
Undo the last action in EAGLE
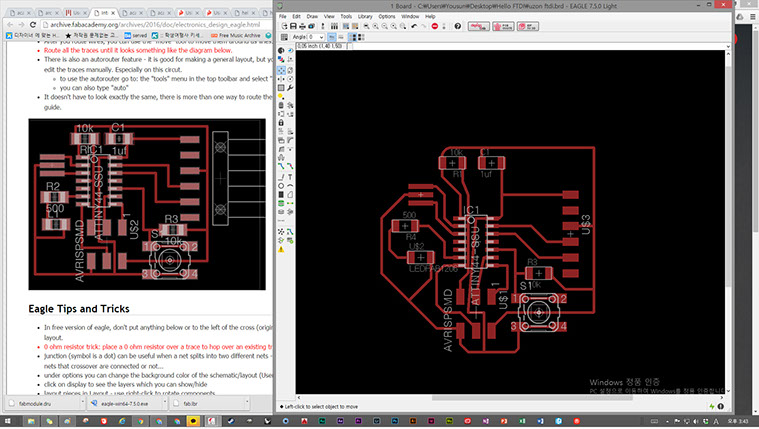(x=414, y=26)
